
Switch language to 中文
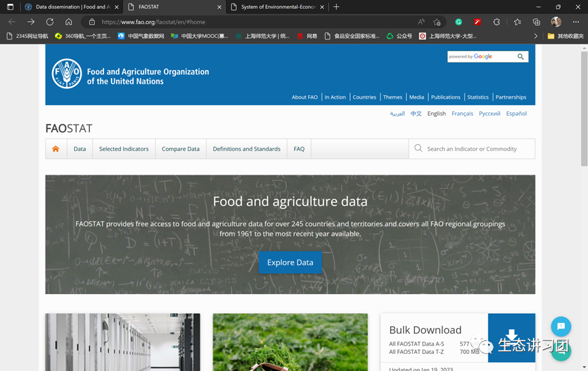click(x=416, y=113)
